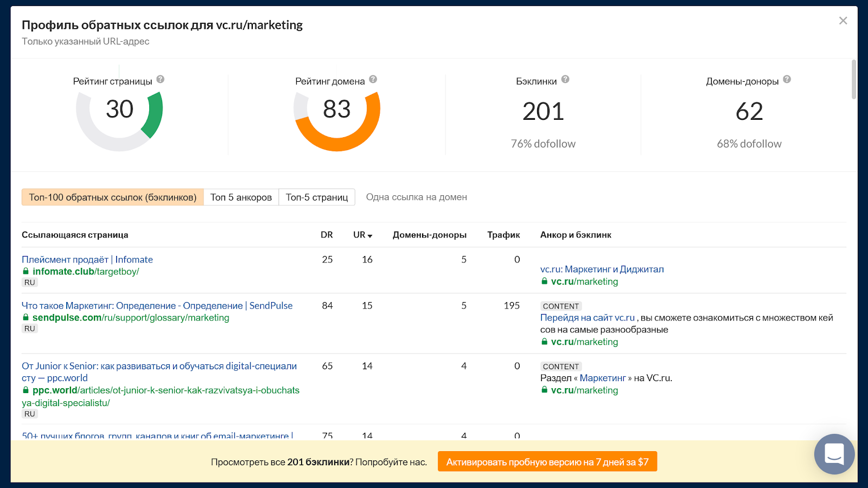Click CONTENT label in ppc.world row
The image size is (868, 488).
click(x=561, y=367)
